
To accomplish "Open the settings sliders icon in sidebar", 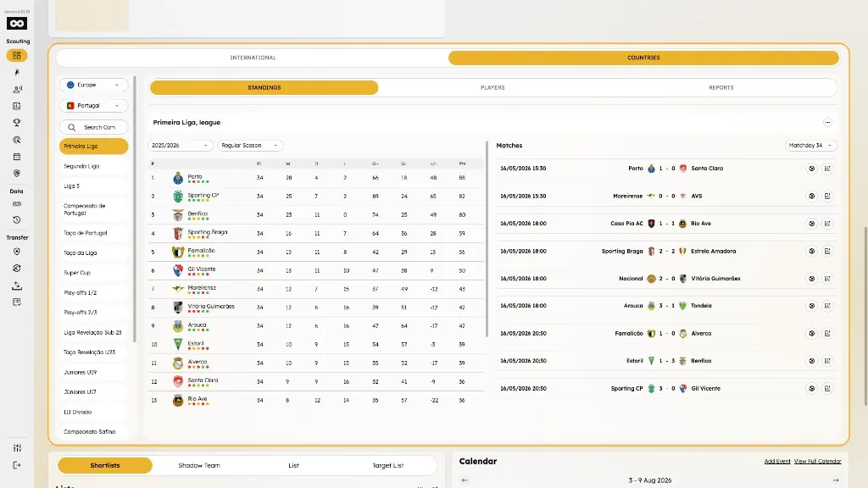I will point(17,447).
